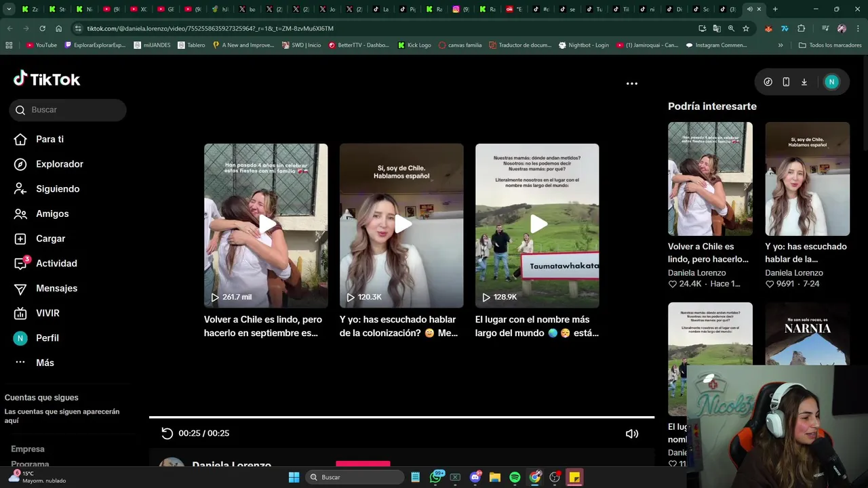Viewport: 868px width, 488px height.
Task: Open File Explorer from the taskbar
Action: coord(495,477)
